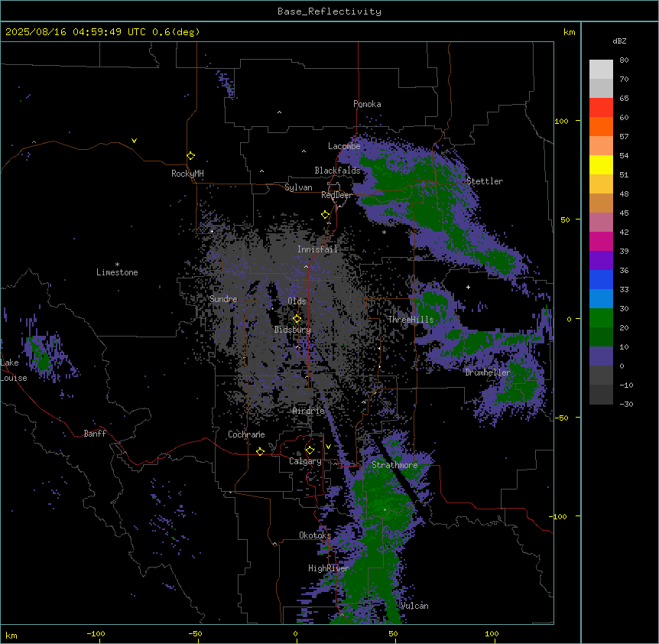The width and height of the screenshot is (659, 644).
Task: Click the Didsbury label
Action: (293, 330)
